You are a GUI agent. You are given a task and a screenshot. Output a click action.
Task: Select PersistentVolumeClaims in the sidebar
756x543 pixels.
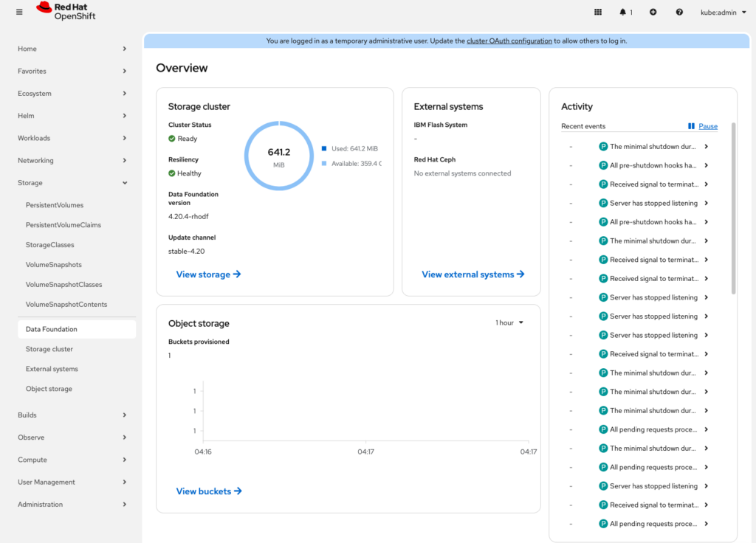pyautogui.click(x=63, y=225)
